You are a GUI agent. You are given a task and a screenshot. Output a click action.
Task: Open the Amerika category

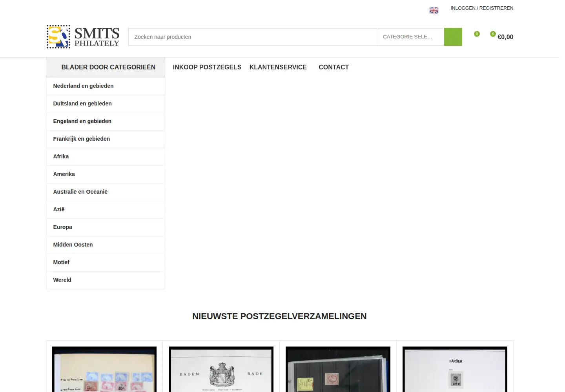click(x=106, y=174)
